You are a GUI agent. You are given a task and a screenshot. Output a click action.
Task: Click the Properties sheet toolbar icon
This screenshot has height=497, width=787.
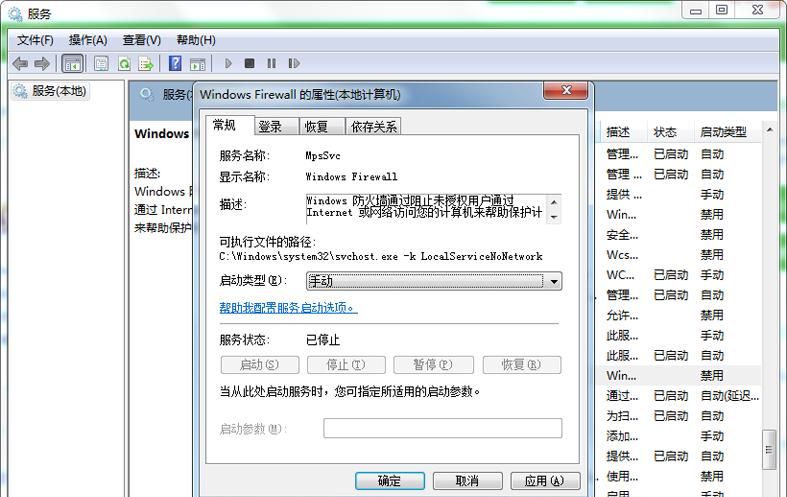click(101, 64)
